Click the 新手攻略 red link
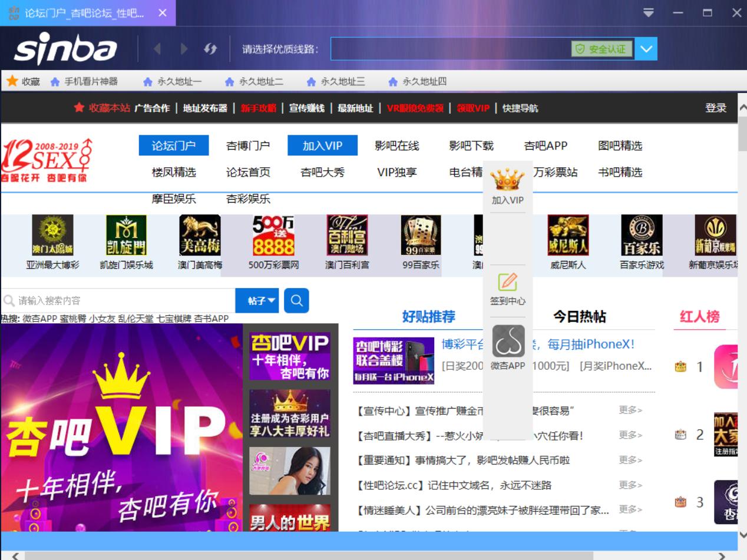The width and height of the screenshot is (747, 560). (258, 108)
